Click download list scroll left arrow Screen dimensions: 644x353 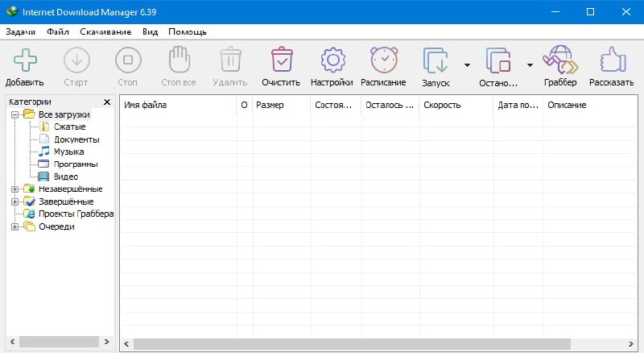coord(126,343)
